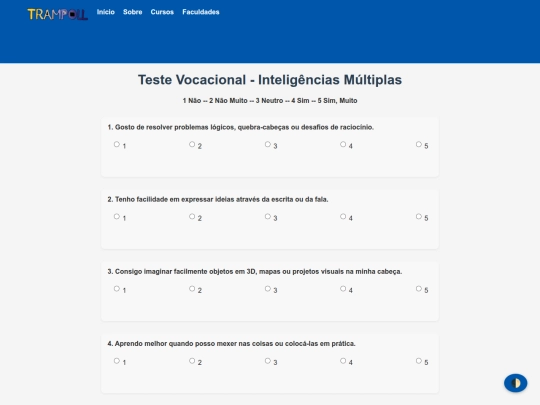Screen dimensions: 540x405
Task: Select option 1 for question 3
Action: pyautogui.click(x=117, y=289)
